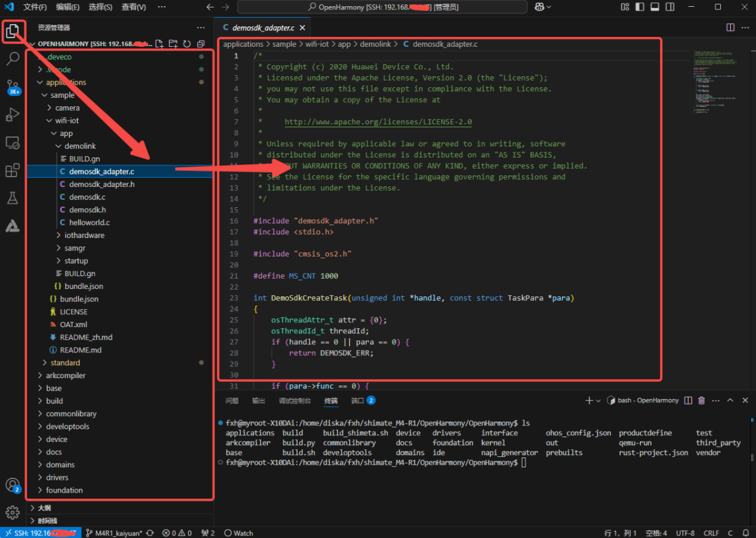
Task: Open the Apache license URL in the editor
Action: 377,121
